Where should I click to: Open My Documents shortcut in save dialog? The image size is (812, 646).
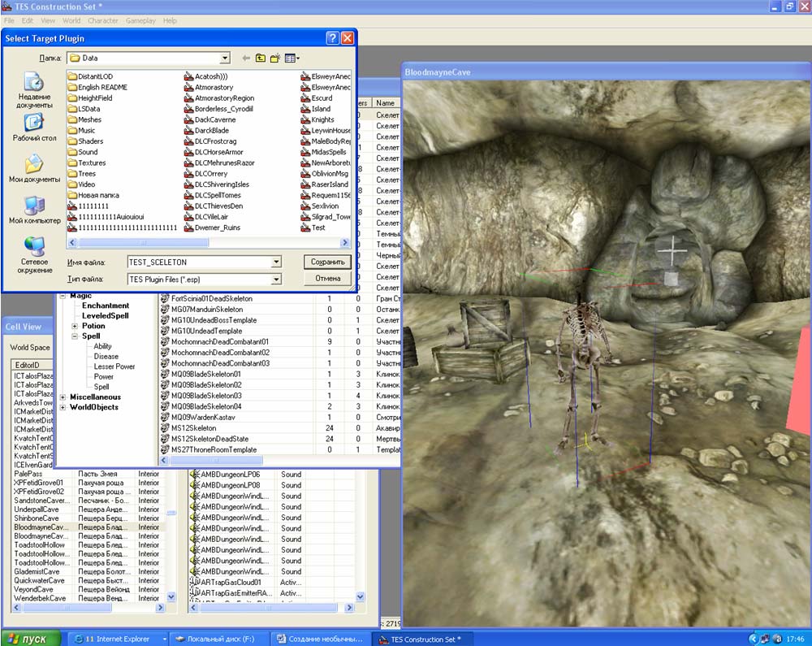[x=34, y=168]
